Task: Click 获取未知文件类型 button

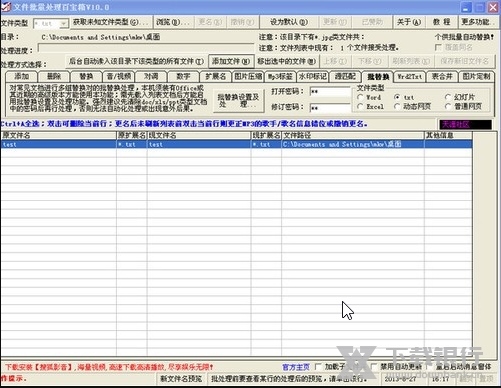Action: (x=111, y=22)
